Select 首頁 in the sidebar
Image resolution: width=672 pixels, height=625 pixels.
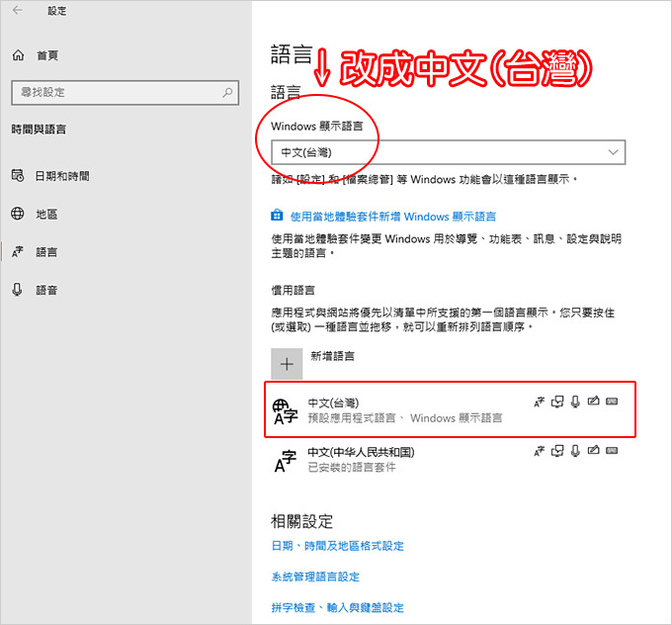pos(47,55)
